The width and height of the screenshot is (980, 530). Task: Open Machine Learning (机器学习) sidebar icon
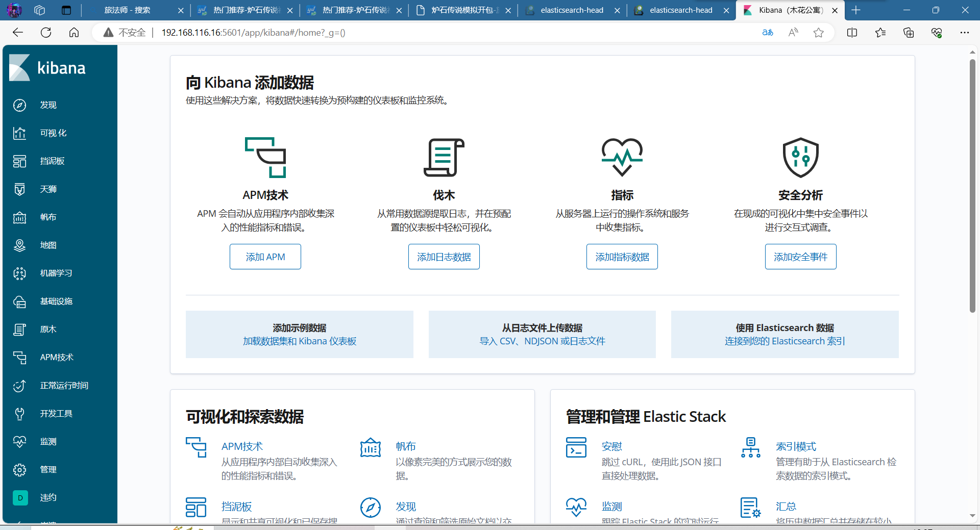pos(19,273)
